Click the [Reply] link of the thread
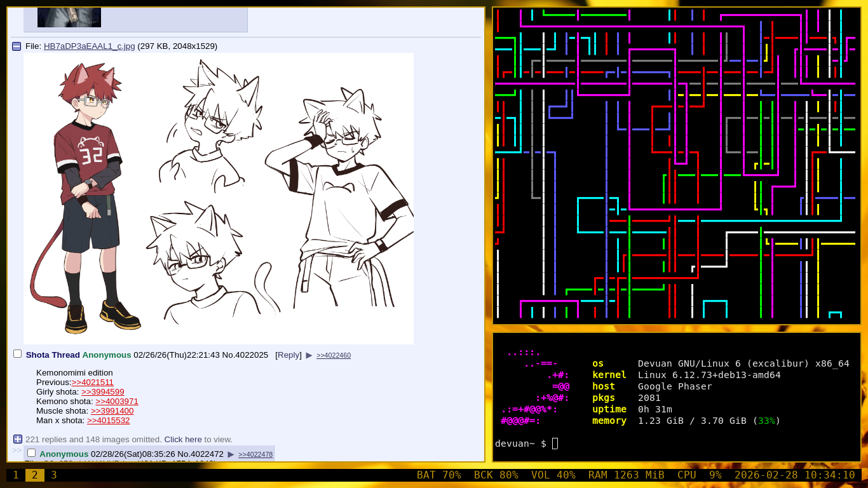Viewport: 868px width, 488px height. [288, 355]
